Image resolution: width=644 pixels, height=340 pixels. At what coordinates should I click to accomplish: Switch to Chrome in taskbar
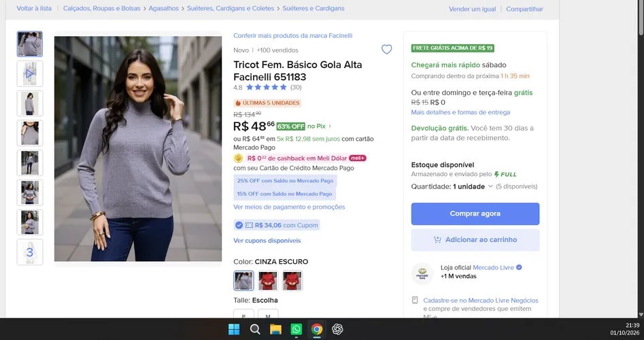pyautogui.click(x=317, y=329)
